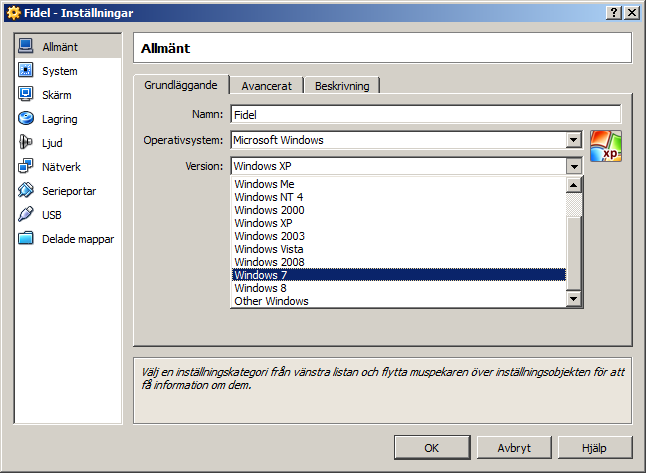Screen dimensions: 646x473
Task: Open the Lagring storage settings icon
Action: 26,119
